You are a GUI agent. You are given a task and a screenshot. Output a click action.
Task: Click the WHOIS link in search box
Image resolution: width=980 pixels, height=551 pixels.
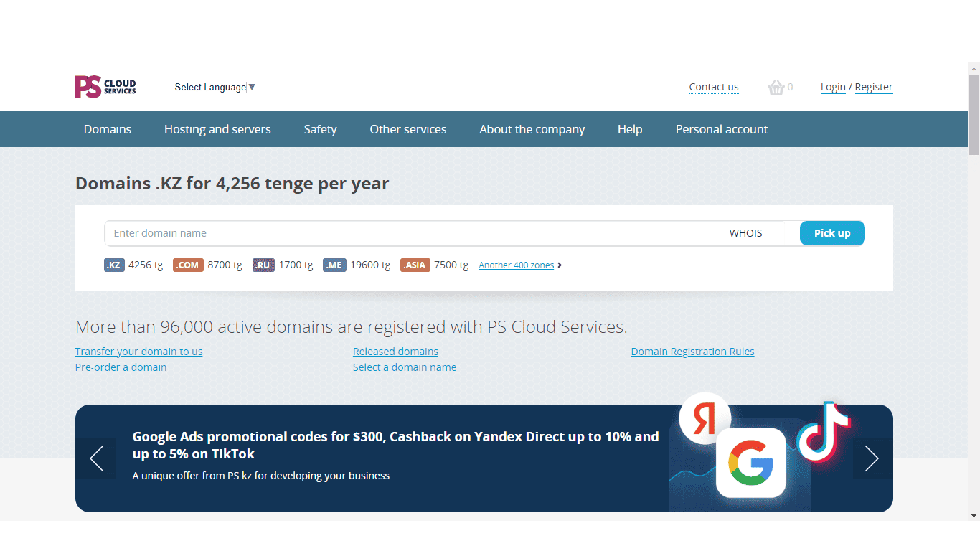coord(746,233)
